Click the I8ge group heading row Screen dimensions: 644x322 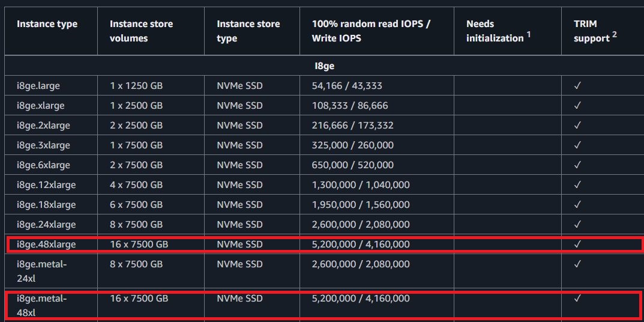coord(324,65)
